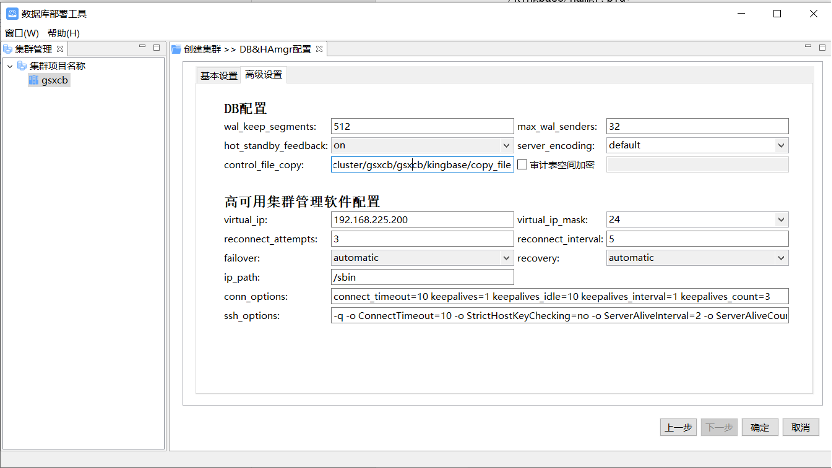Screen dimensions: 832x468
Task: Close the DB&HAmgr configuration tab
Action: click(x=319, y=49)
